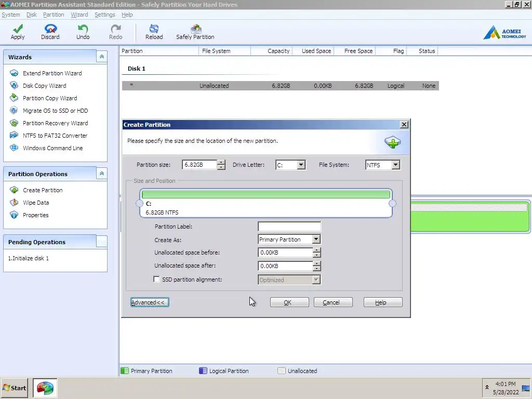This screenshot has height=399, width=532.
Task: Click Cancel in Create Partition dialog
Action: (x=333, y=302)
